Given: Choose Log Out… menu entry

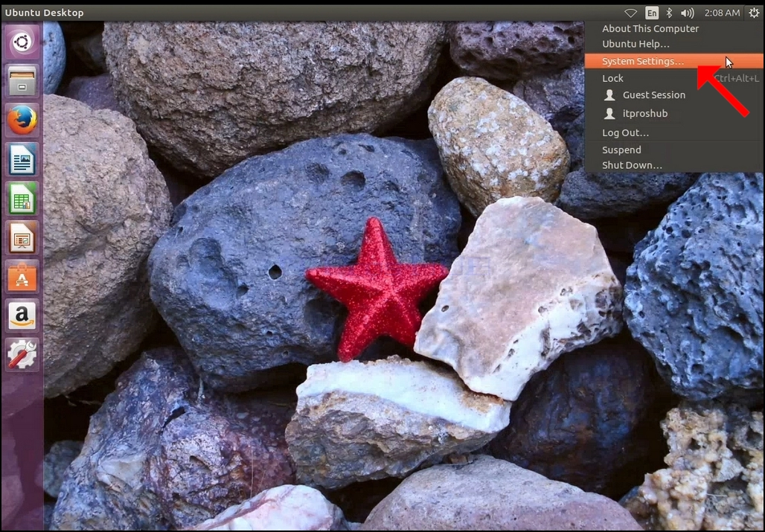Looking at the screenshot, I should (x=674, y=132).
